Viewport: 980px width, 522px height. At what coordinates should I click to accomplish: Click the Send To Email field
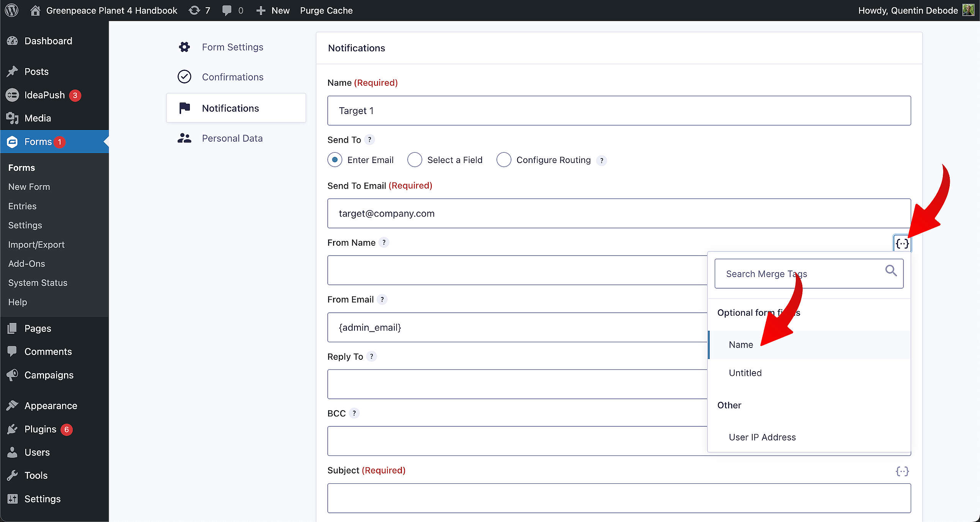tap(619, 214)
